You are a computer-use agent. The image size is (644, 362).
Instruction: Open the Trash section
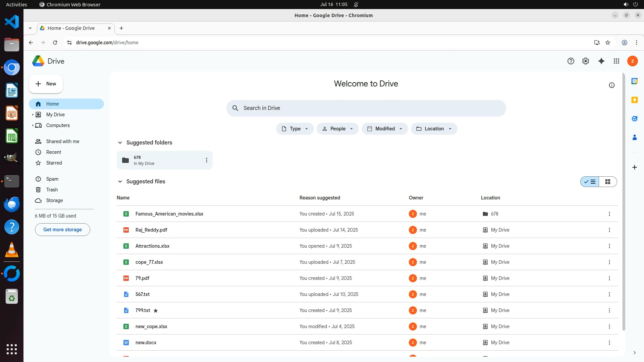click(x=52, y=190)
